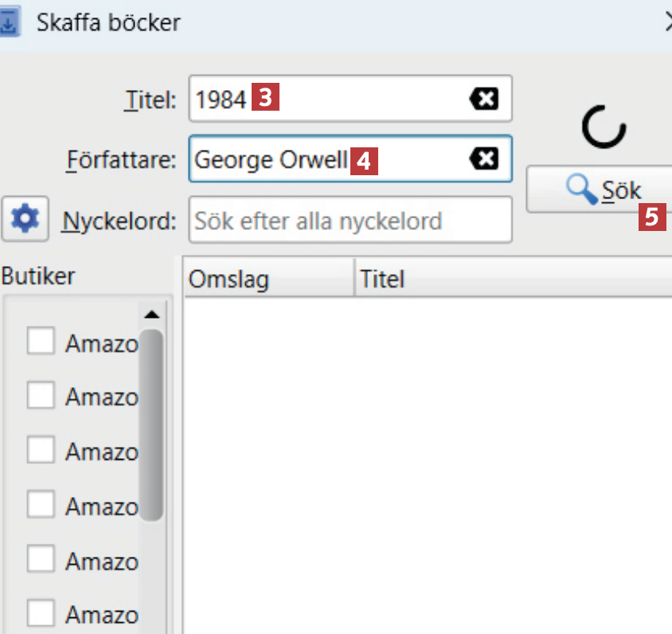Open search settings via gear icon
The height and width of the screenshot is (634, 672).
coord(26,218)
